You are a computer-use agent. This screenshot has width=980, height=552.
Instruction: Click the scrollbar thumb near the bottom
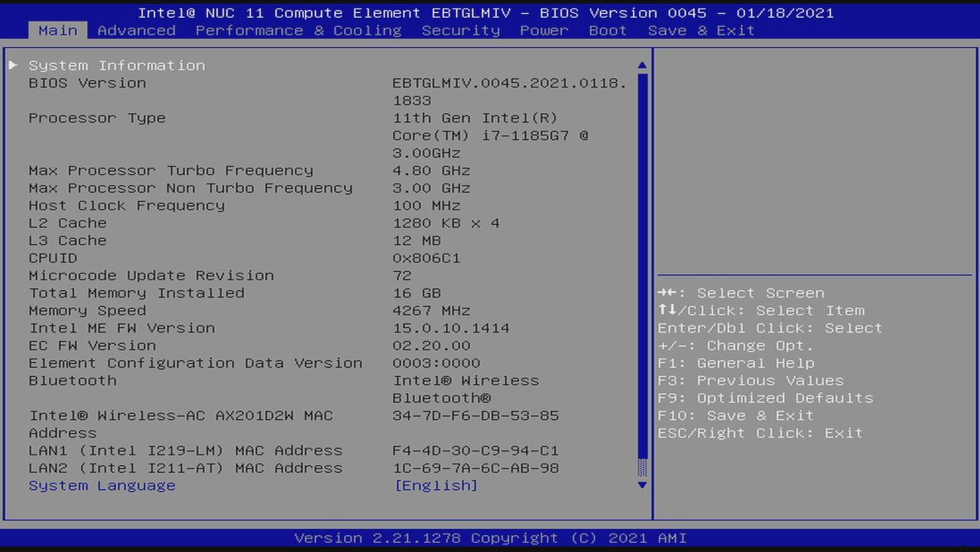point(642,468)
